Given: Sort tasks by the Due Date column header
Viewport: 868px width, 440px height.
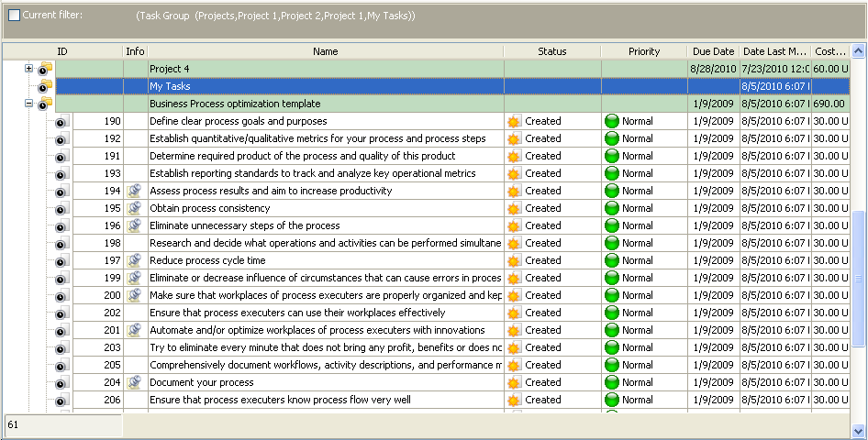Looking at the screenshot, I should (x=713, y=51).
